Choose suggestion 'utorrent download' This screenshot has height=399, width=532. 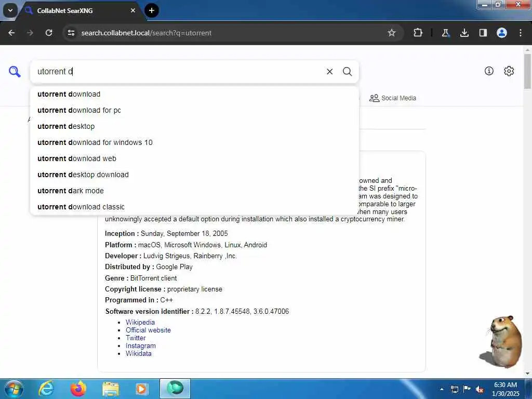point(194,95)
